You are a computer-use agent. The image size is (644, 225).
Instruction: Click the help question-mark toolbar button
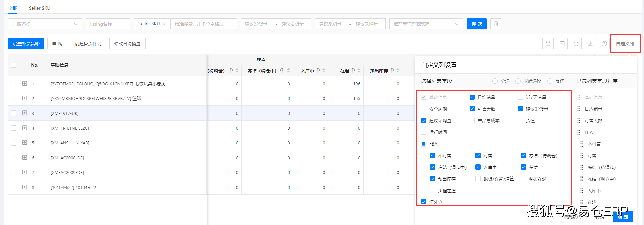click(x=604, y=44)
